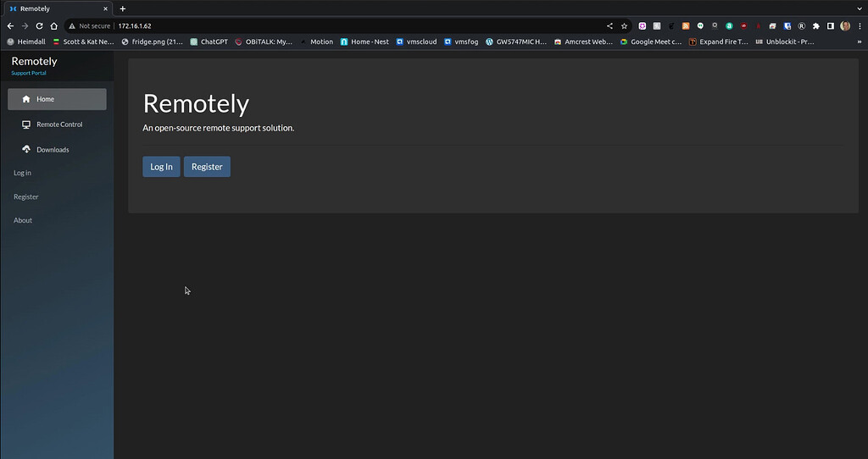Open the OBiTALK bookmark
The height and width of the screenshot is (459, 868).
click(x=264, y=41)
